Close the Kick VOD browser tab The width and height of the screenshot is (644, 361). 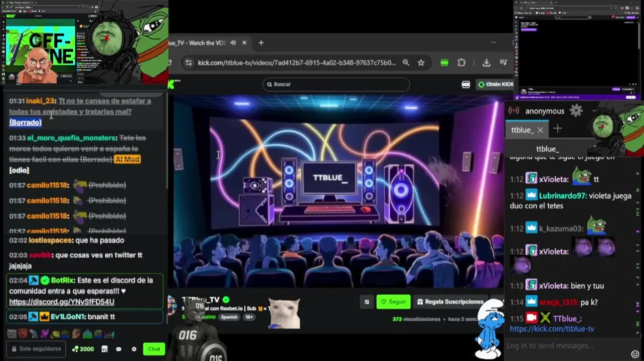point(244,43)
